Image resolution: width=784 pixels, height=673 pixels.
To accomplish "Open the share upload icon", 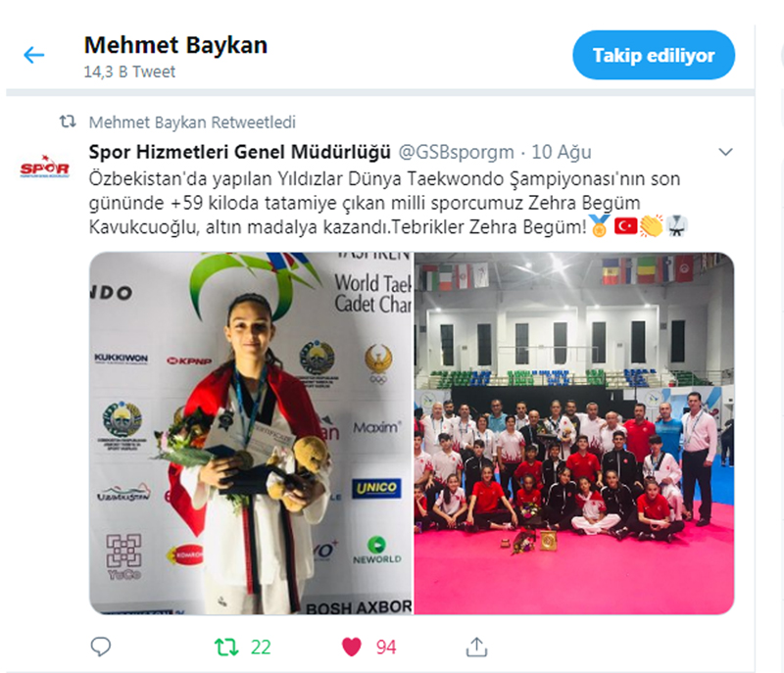I will point(476,647).
